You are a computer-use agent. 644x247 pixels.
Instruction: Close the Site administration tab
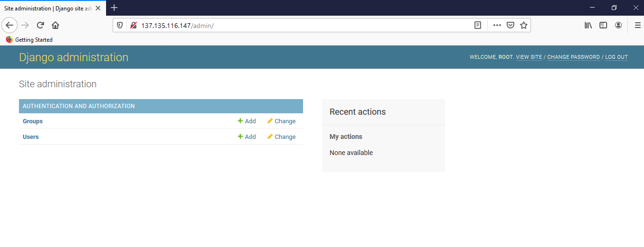98,8
